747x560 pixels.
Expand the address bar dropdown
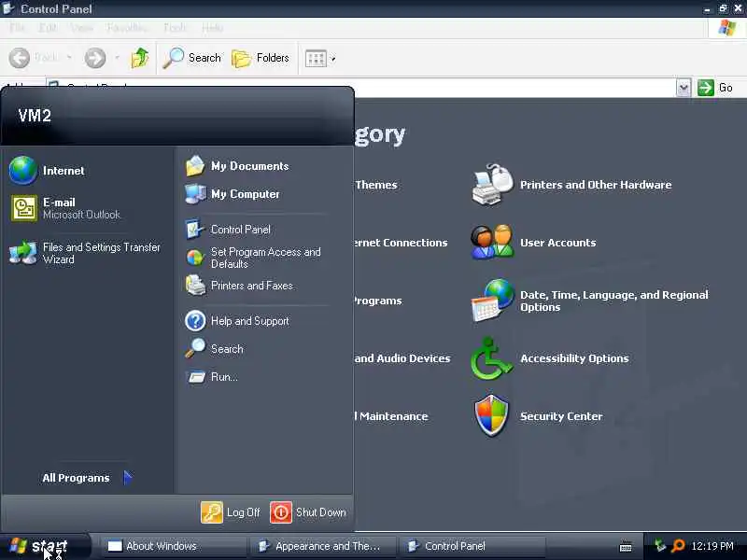click(684, 88)
